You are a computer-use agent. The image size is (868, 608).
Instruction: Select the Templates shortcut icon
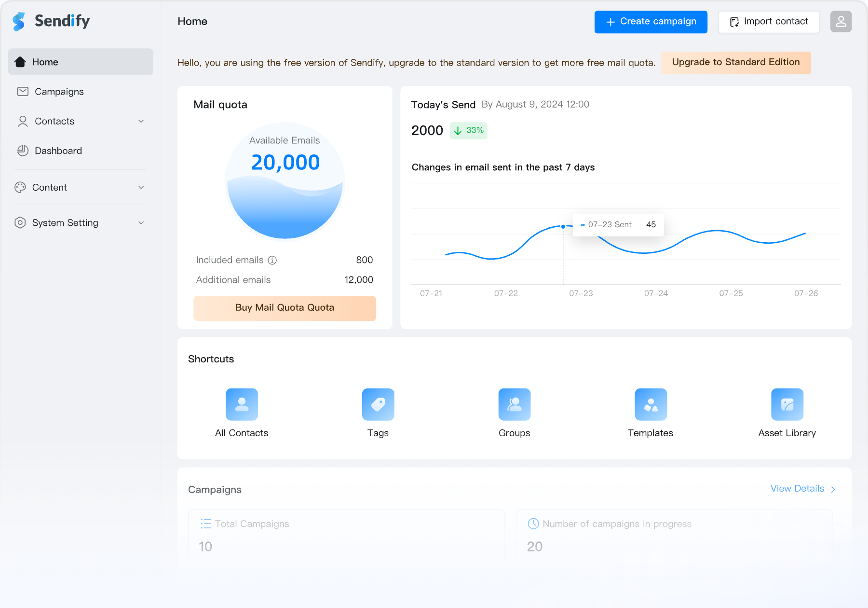pos(651,404)
